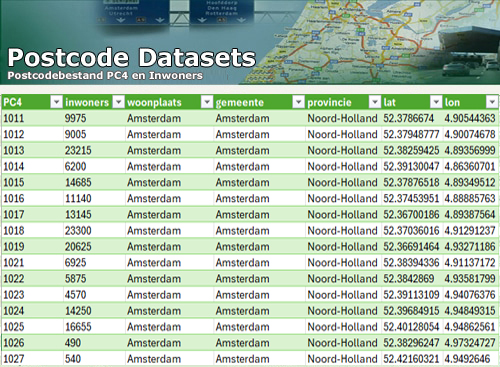The image size is (500, 367).
Task: Select the woonplaats header label
Action: pos(154,102)
